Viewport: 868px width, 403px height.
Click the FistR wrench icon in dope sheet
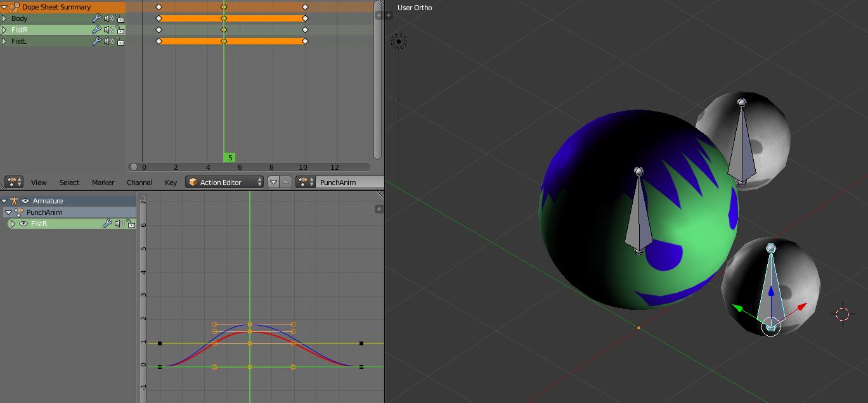click(96, 30)
